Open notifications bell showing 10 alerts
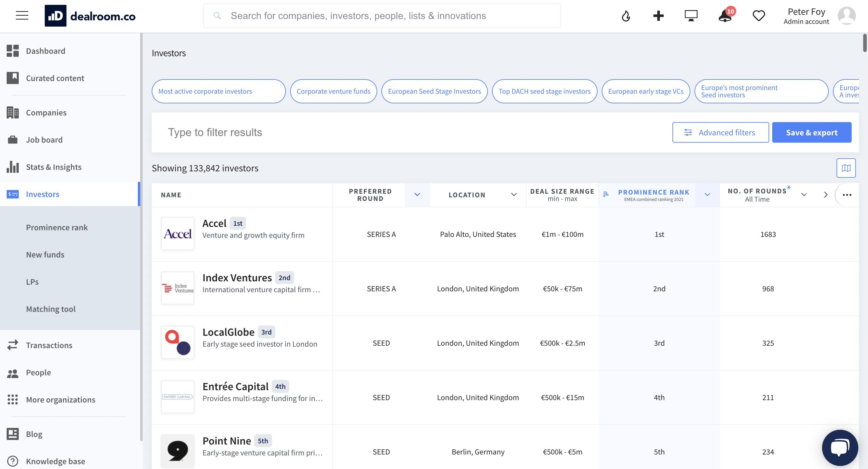The height and width of the screenshot is (469, 868). click(x=724, y=16)
